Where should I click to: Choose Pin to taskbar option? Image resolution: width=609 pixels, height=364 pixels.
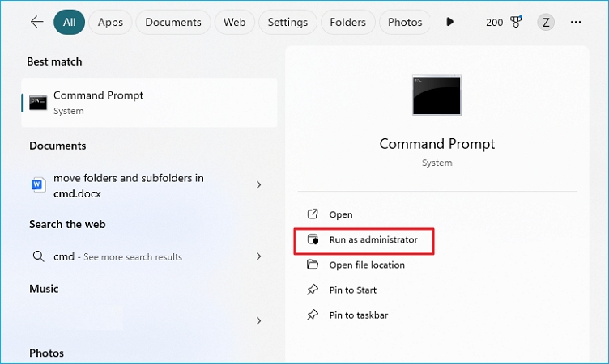[358, 315]
